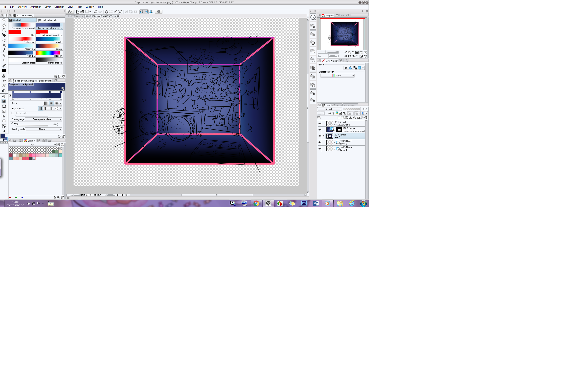Hide Layer 3 with eye icon
The width and height of the screenshot is (578, 392).
coord(320,136)
